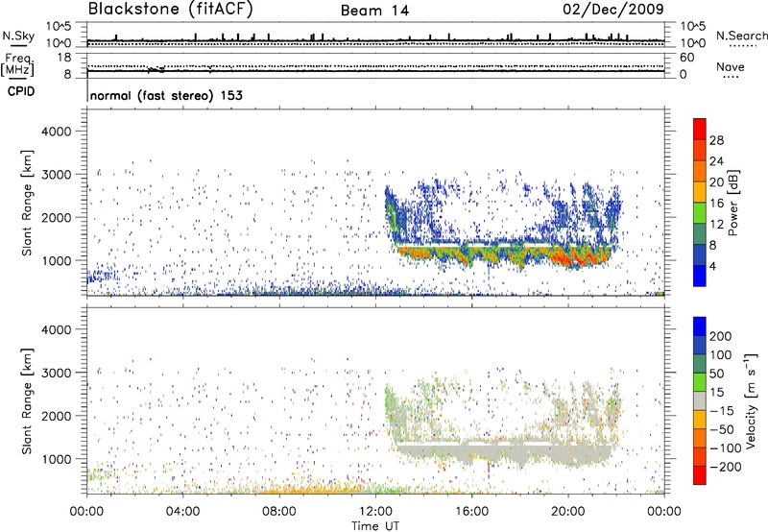
Task: Pick the gray -15 to 15 velocity swatch
Action: (x=700, y=401)
